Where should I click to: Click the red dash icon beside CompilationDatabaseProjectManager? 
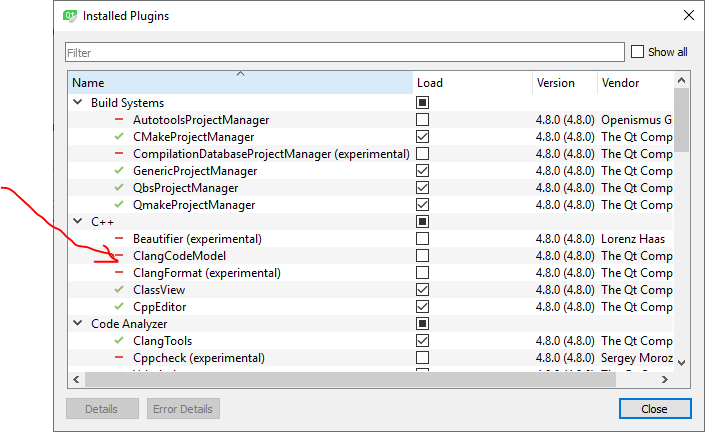point(119,153)
